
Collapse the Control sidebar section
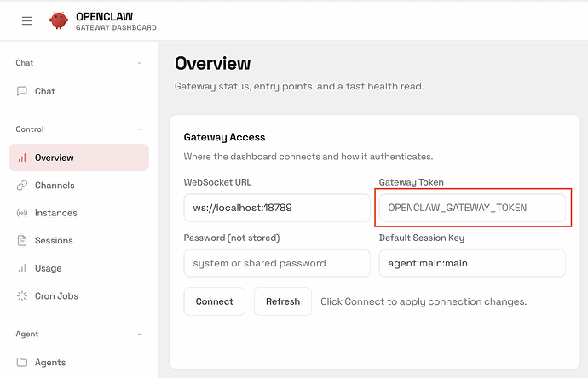point(140,129)
